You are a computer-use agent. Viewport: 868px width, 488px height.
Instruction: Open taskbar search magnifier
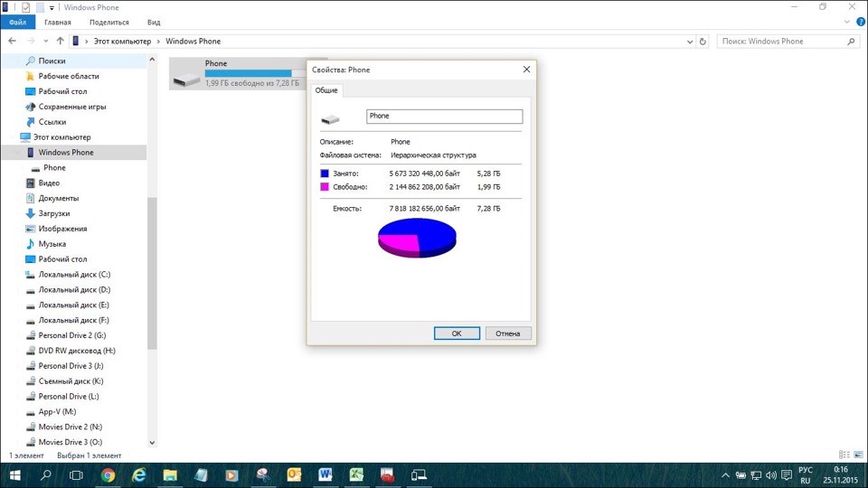(x=46, y=475)
